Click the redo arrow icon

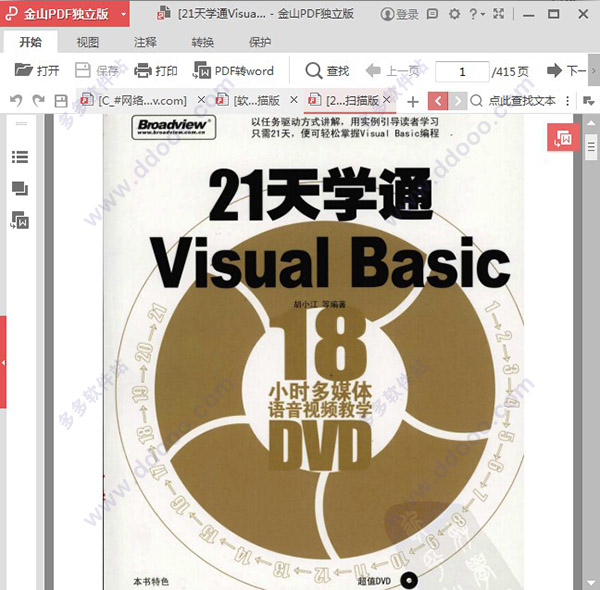(39, 101)
